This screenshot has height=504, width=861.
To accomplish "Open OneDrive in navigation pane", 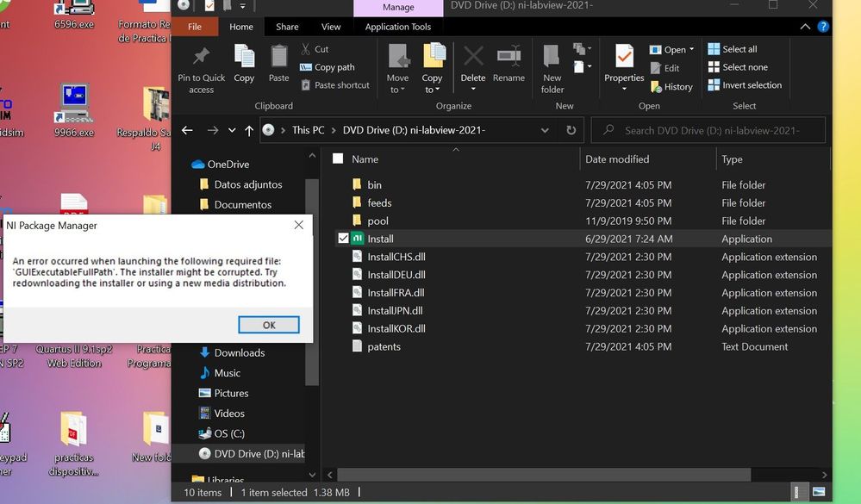I will 228,165.
